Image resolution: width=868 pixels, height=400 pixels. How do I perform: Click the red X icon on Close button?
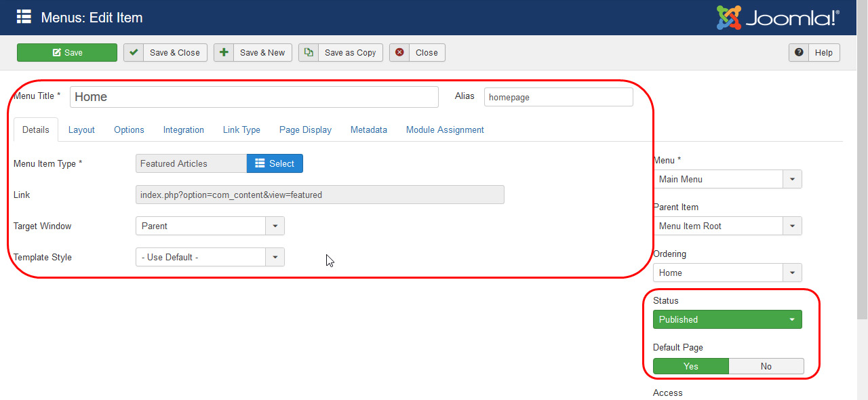399,52
